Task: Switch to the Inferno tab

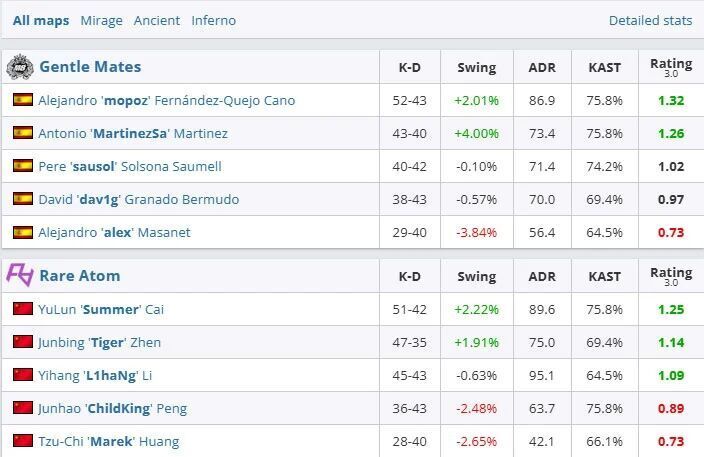Action: (213, 20)
